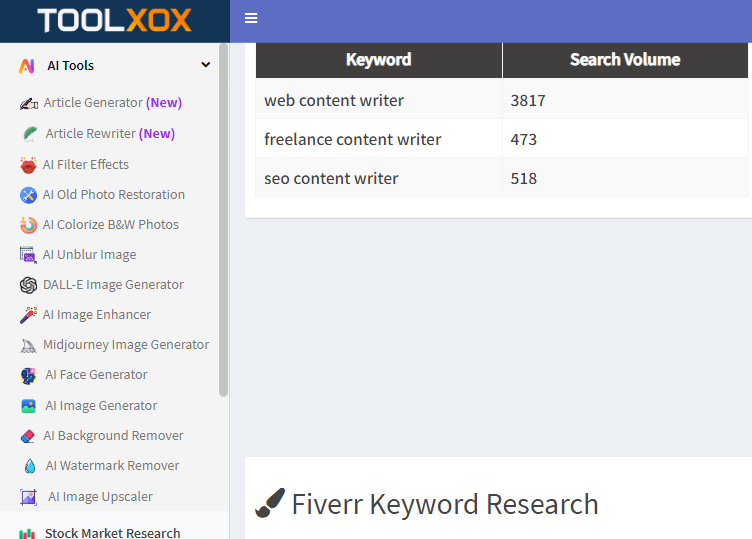Screen dimensions: 752x539
Task: Click the search volume value 473
Action: 524,140
